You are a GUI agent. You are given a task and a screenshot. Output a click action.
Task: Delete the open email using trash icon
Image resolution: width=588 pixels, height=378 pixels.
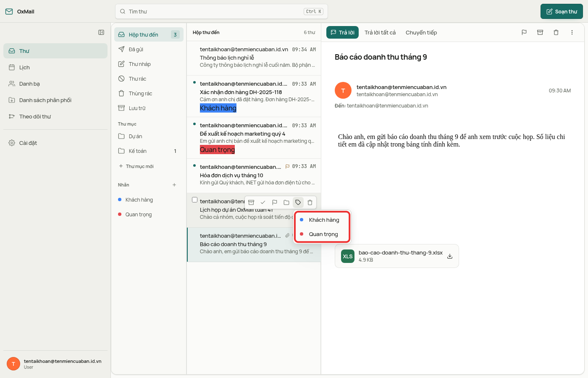pyautogui.click(x=556, y=32)
